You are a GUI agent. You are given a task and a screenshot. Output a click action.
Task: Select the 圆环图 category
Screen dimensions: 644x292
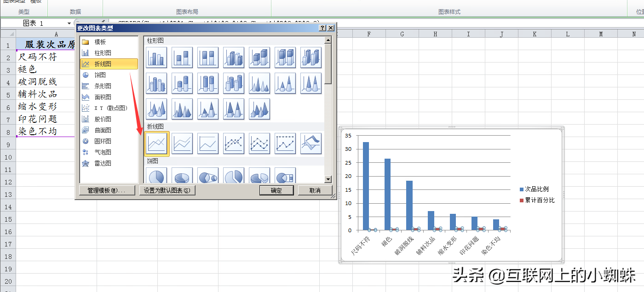click(x=109, y=141)
